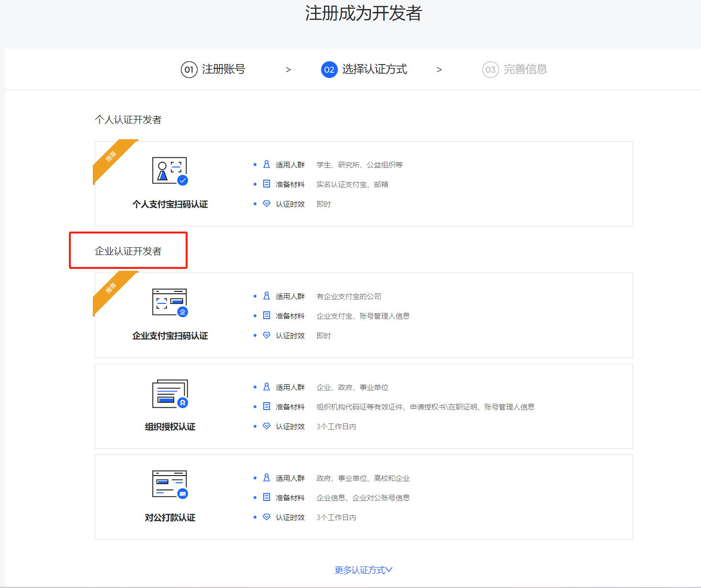This screenshot has width=701, height=588.
Task: Click the blue 02 step circle
Action: tap(329, 70)
